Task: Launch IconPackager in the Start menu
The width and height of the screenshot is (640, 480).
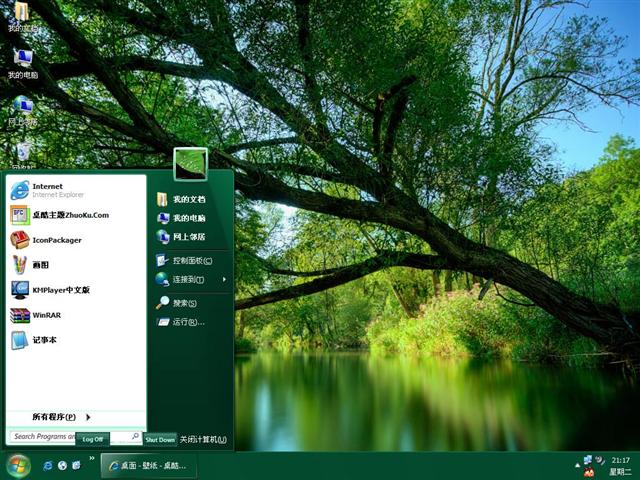Action: tap(56, 240)
